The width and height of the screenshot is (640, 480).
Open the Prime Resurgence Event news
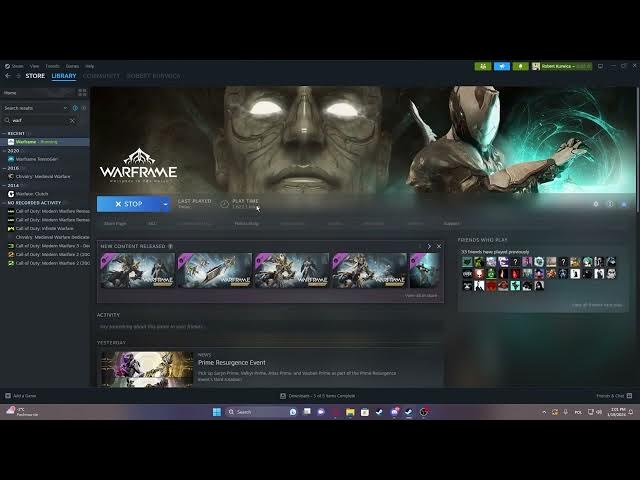tap(231, 362)
